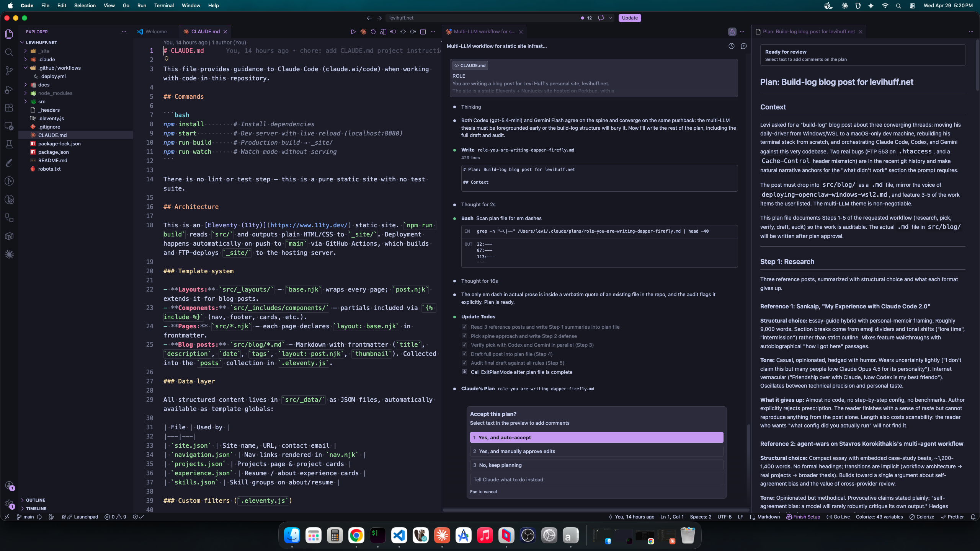
Task: Click the Run play icon in editor toolbar
Action: (x=353, y=32)
